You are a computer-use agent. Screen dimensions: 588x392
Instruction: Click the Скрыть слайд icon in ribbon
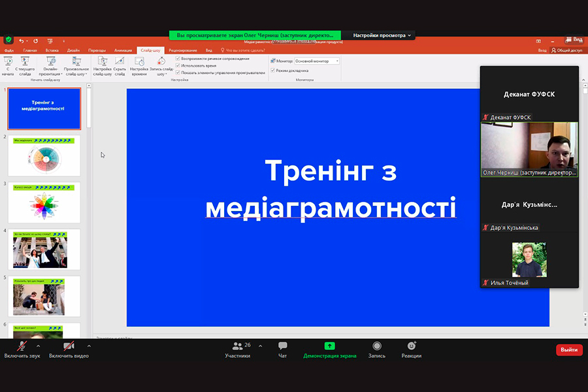pyautogui.click(x=120, y=63)
